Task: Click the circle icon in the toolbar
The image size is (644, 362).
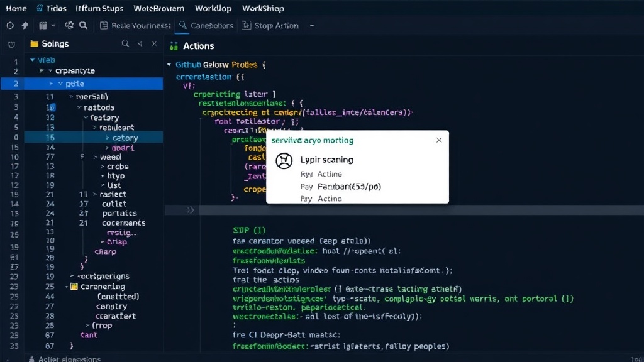Action: click(10, 25)
